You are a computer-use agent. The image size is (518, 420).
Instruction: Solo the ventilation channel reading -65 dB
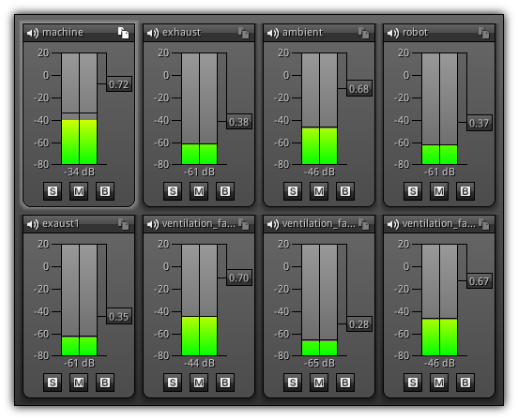293,382
